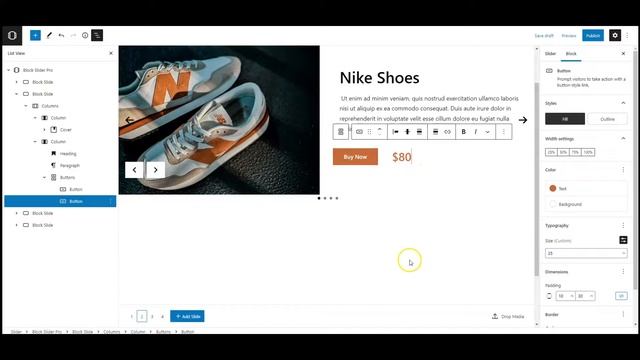The width and height of the screenshot is (640, 360).
Task: Open the block inserter plus button
Action: pyautogui.click(x=36, y=36)
